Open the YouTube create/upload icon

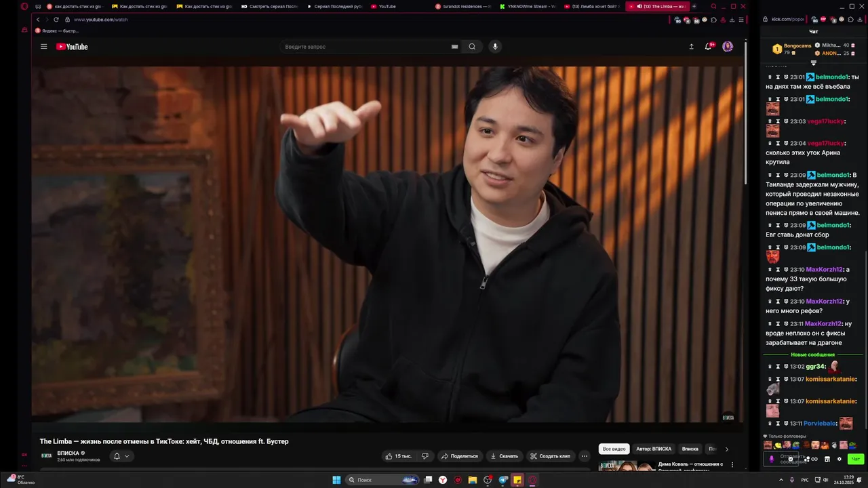(x=691, y=47)
